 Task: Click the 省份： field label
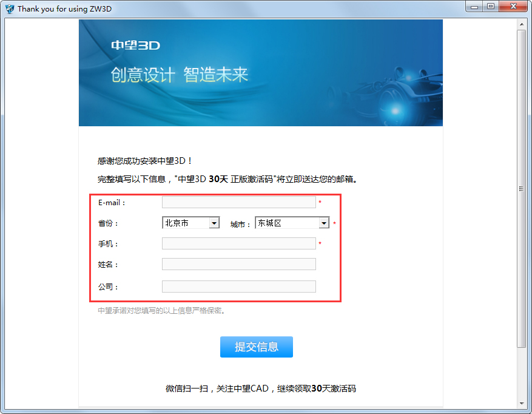[x=108, y=223]
